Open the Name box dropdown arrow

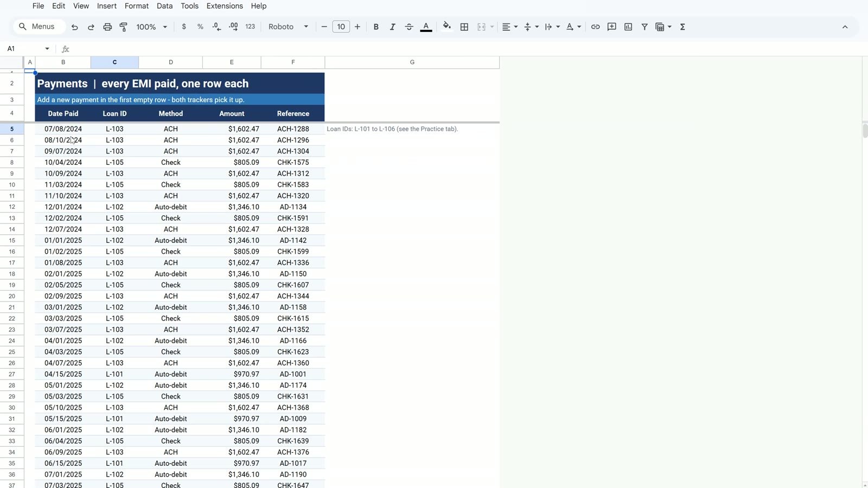tap(47, 49)
